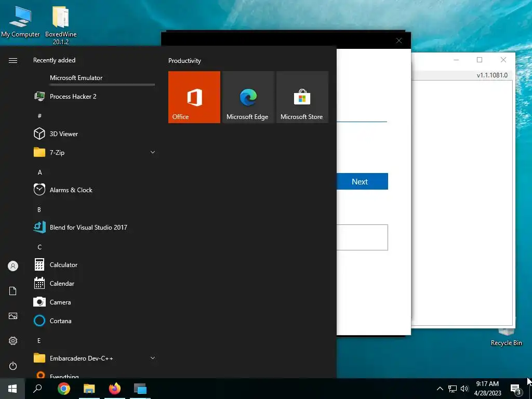Click the underlined text field in dialog
The height and width of the screenshot is (399, 532).
pos(362,115)
